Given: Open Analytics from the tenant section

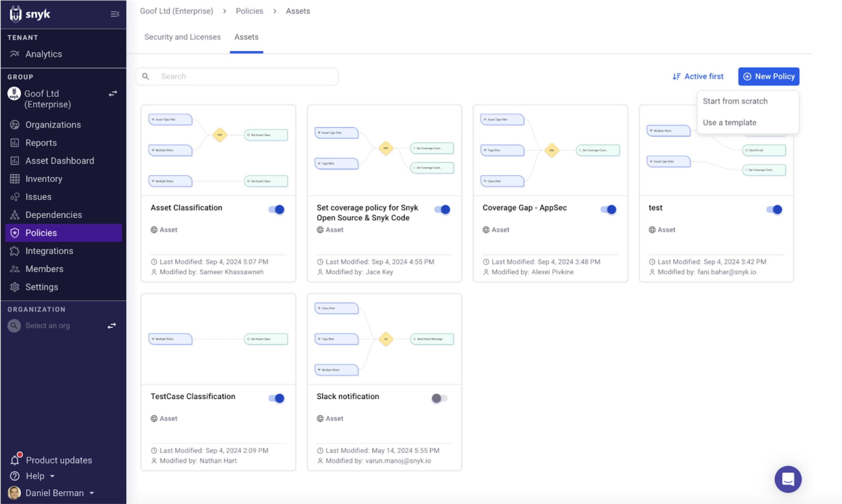Looking at the screenshot, I should coord(43,54).
